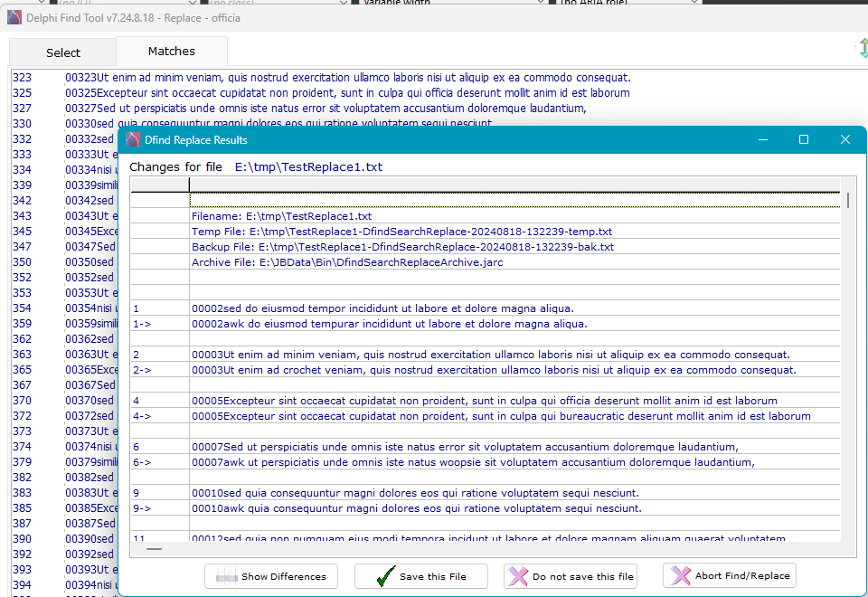
Task: Select match line 323 in Matches list
Action: 347,78
